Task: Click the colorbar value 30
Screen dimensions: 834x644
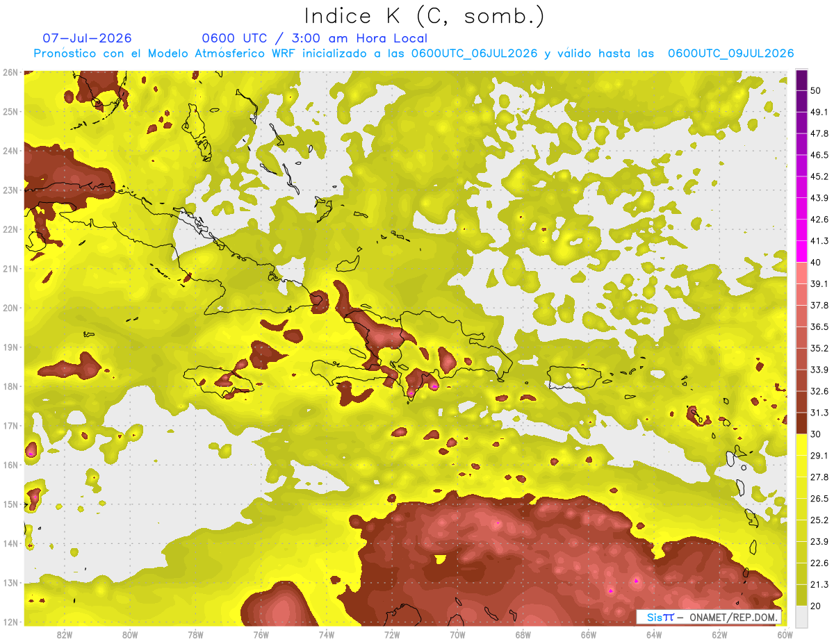Action: point(817,434)
